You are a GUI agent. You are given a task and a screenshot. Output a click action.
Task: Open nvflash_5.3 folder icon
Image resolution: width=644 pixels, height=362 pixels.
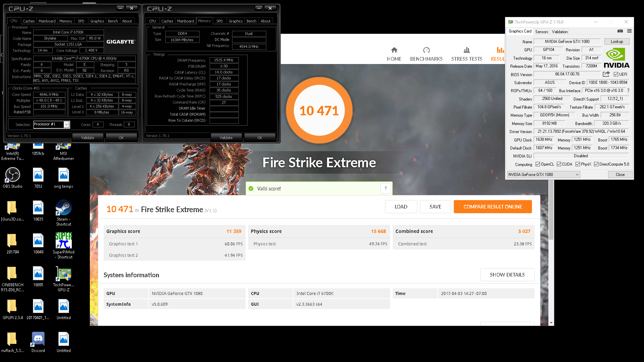[13, 342]
